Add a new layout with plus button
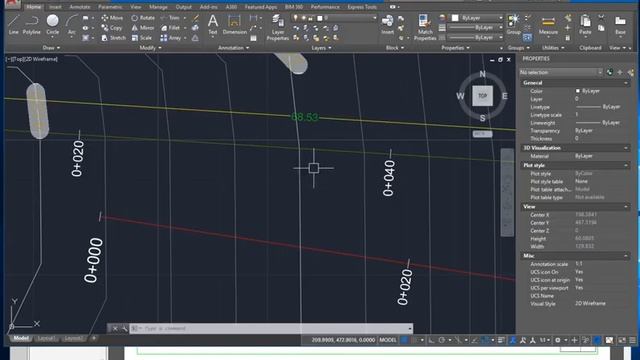Screen dimensions: 640x360 click(94, 338)
